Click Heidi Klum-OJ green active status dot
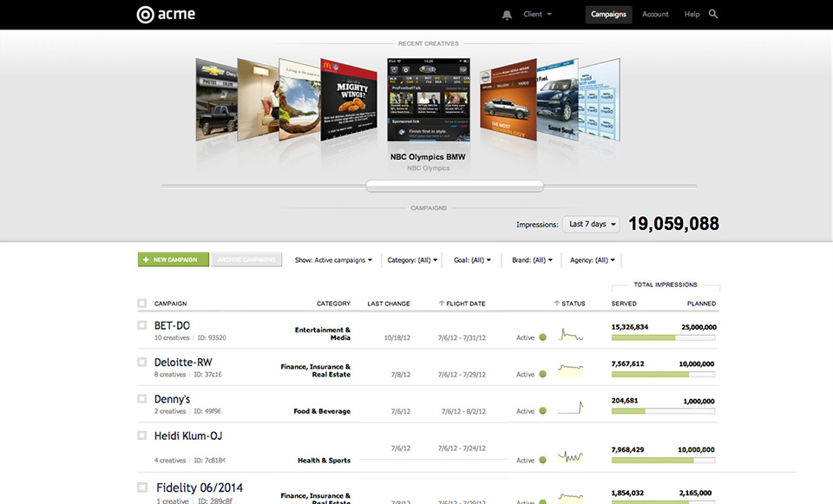Image resolution: width=833 pixels, height=504 pixels. point(542,460)
